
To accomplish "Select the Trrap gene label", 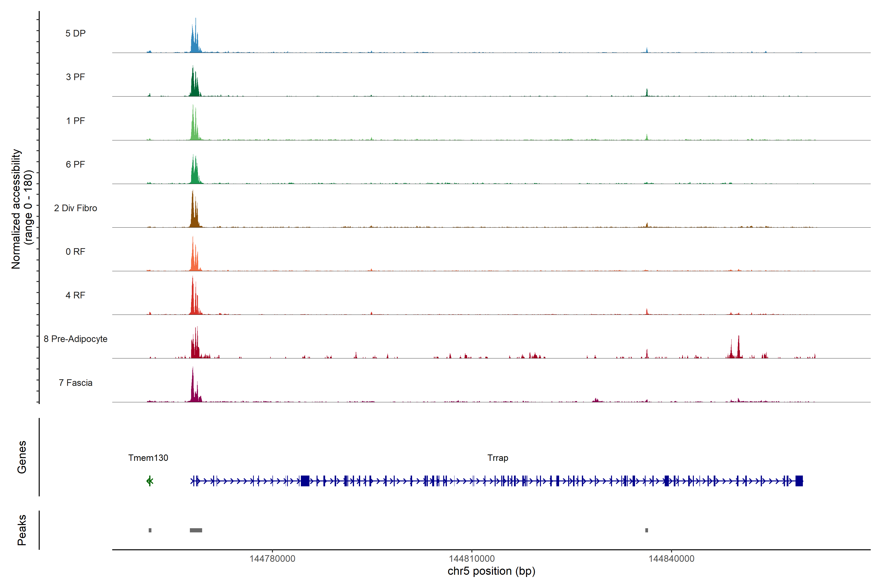I will click(498, 457).
